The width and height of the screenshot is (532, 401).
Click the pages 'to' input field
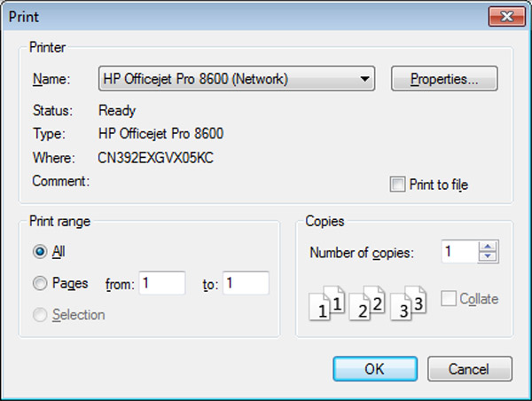point(246,283)
